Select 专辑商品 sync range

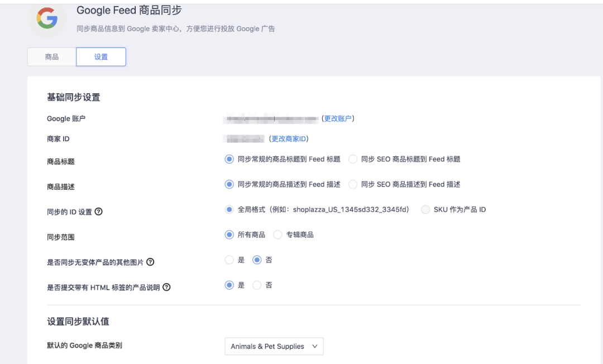pos(277,235)
